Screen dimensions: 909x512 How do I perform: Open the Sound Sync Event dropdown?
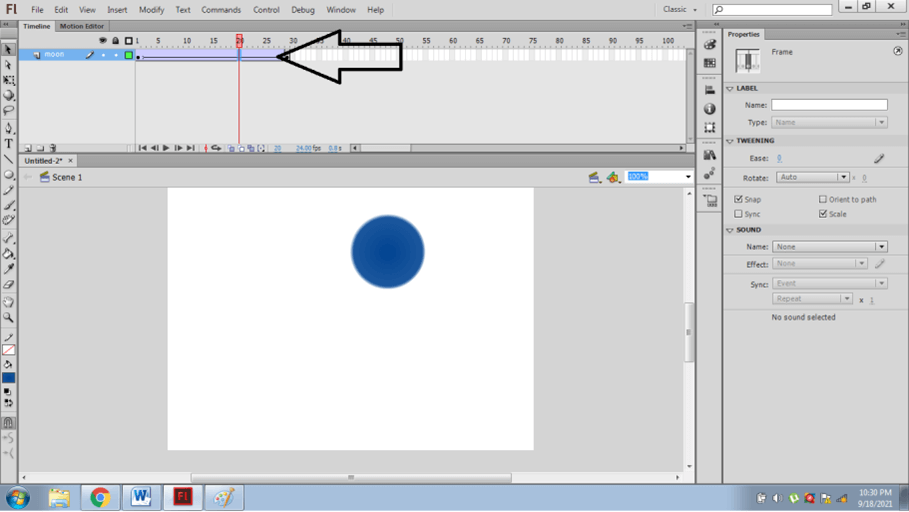click(830, 283)
